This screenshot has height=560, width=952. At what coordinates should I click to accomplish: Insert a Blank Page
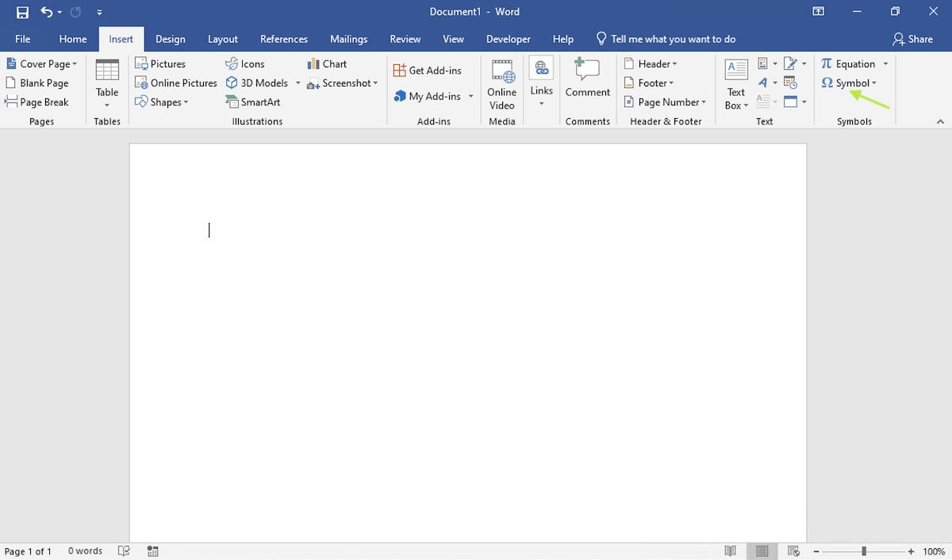37,82
